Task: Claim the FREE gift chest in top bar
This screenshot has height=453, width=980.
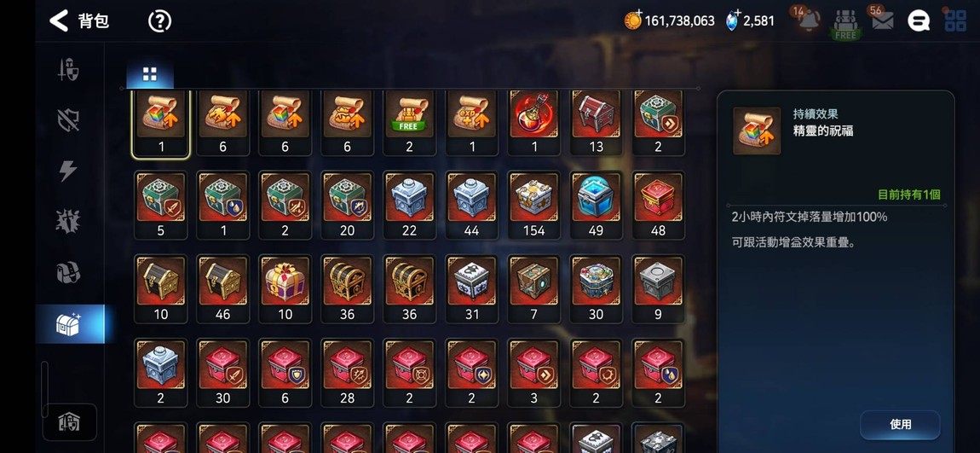Action: (845, 25)
